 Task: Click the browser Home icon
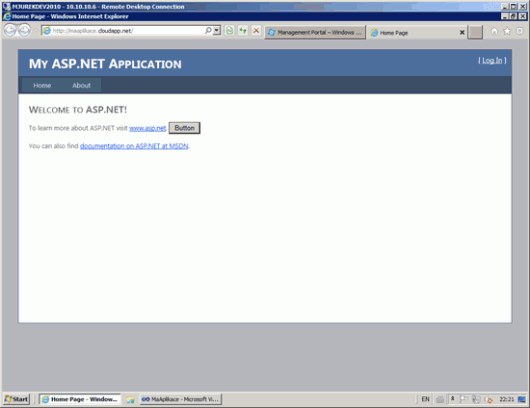pyautogui.click(x=494, y=31)
